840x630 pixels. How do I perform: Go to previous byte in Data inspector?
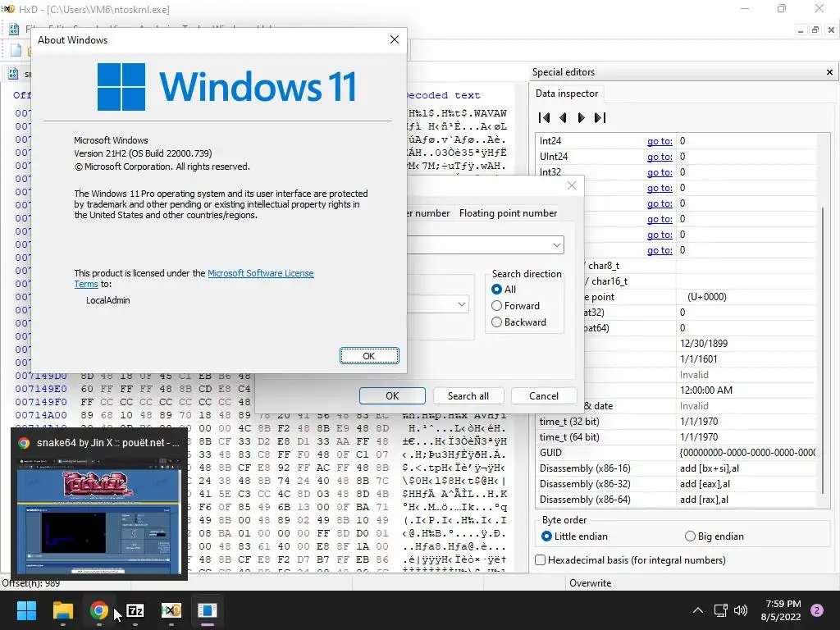[x=563, y=118]
